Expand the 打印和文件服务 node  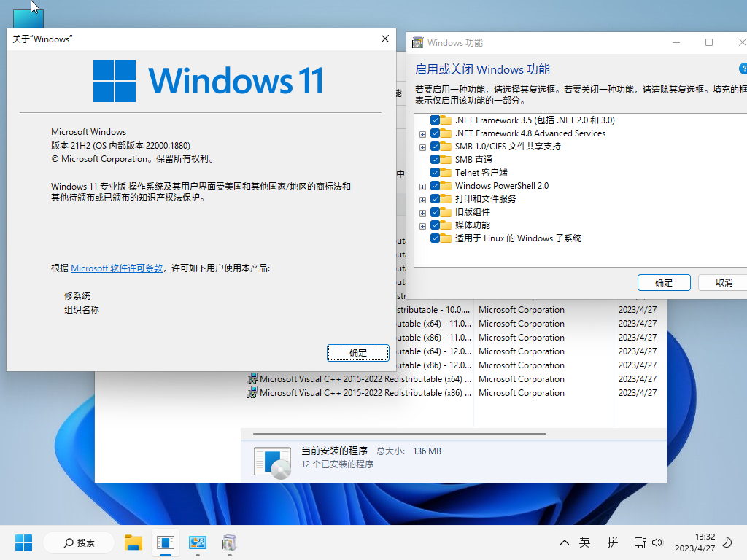tap(422, 200)
